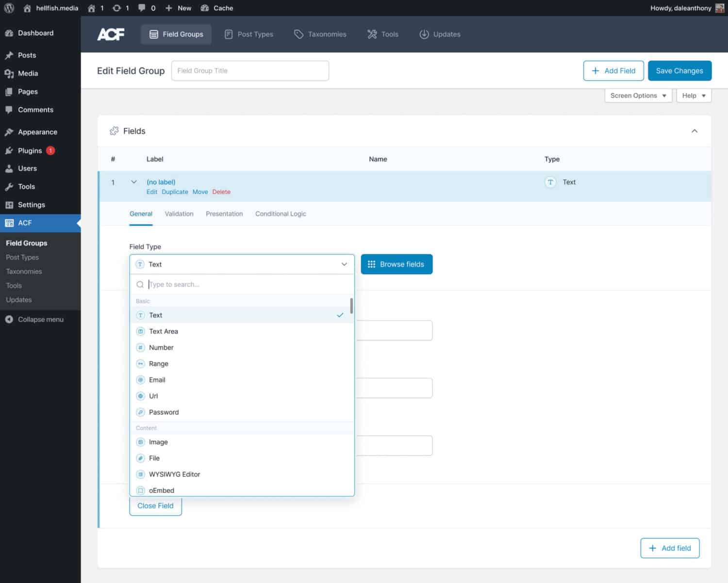The width and height of the screenshot is (728, 583).
Task: Select Appearance in the admin sidebar
Action: click(37, 131)
